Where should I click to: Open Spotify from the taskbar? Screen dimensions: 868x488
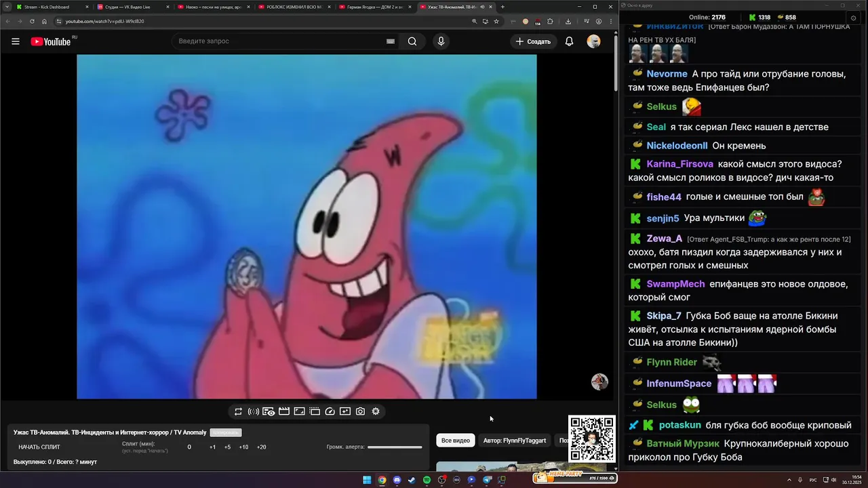[x=427, y=480]
